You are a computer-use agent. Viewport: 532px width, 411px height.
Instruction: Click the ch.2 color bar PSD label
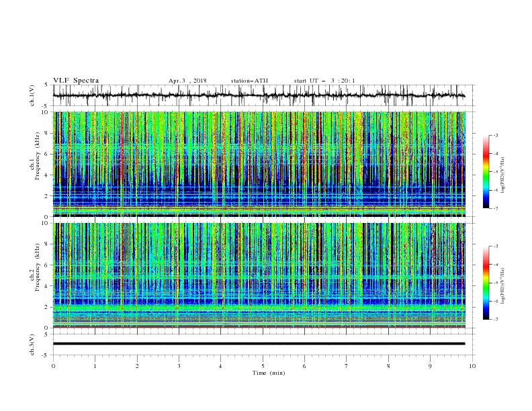(503, 285)
